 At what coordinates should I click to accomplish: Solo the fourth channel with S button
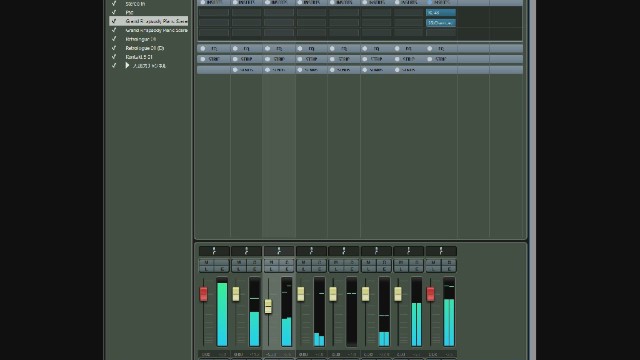click(319, 262)
